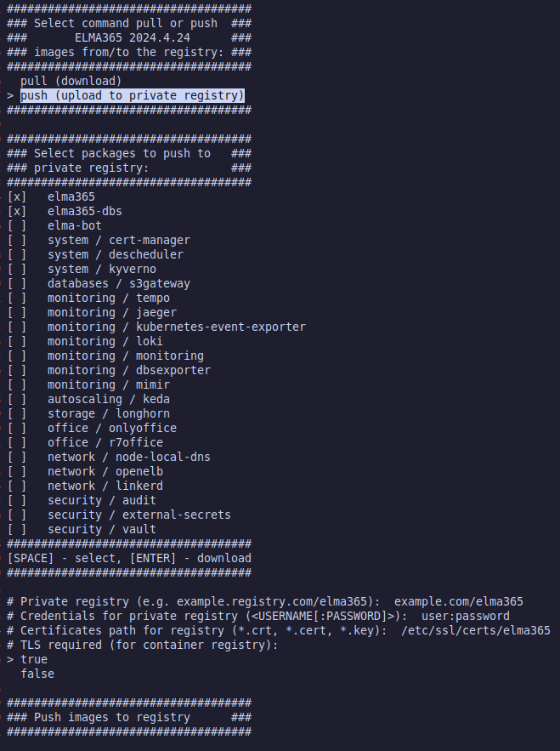The width and height of the screenshot is (560, 751).
Task: Choose the pull (download) command option
Action: click(71, 81)
